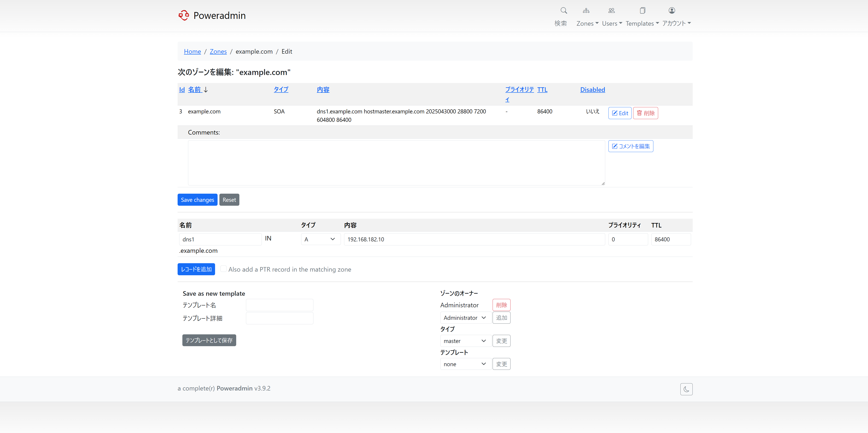Open the Zones menu
868x433 pixels.
587,23
